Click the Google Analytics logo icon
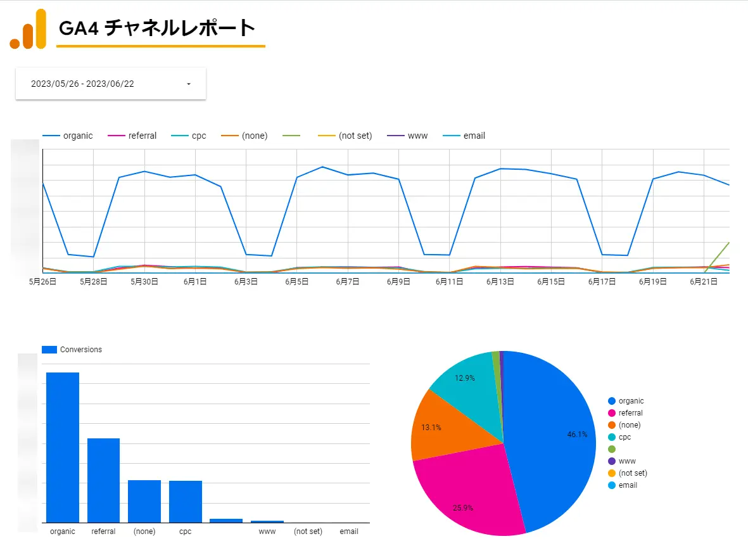The width and height of the screenshot is (748, 560). tap(28, 29)
